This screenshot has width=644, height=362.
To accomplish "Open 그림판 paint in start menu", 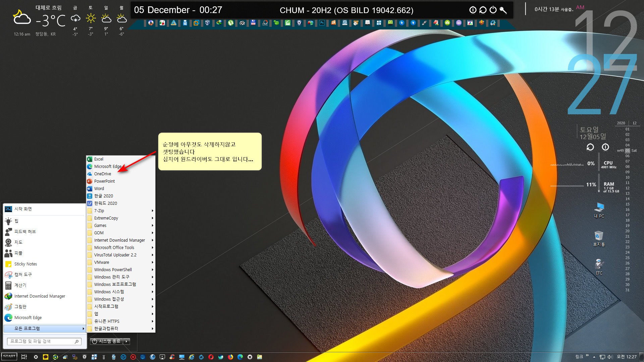I will click(x=44, y=307).
